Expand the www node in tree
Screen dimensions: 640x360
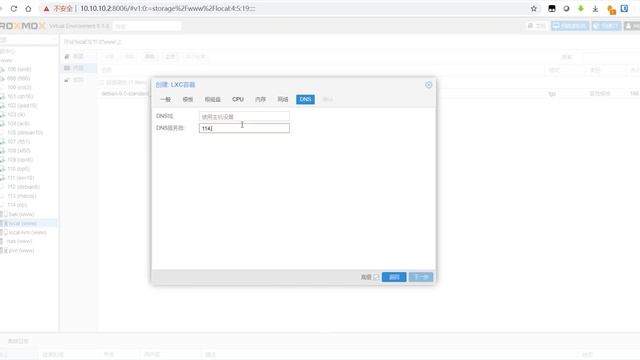point(6,60)
